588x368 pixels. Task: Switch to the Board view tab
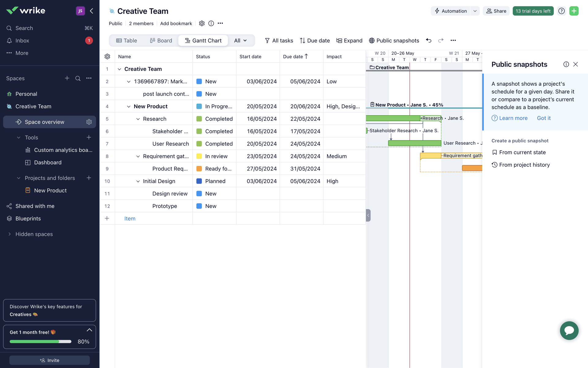point(161,40)
